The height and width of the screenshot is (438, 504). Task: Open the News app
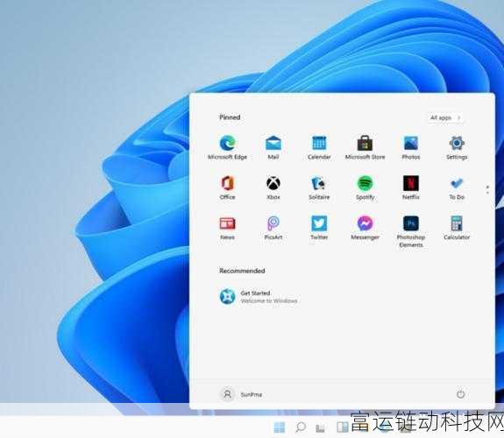[x=227, y=228]
